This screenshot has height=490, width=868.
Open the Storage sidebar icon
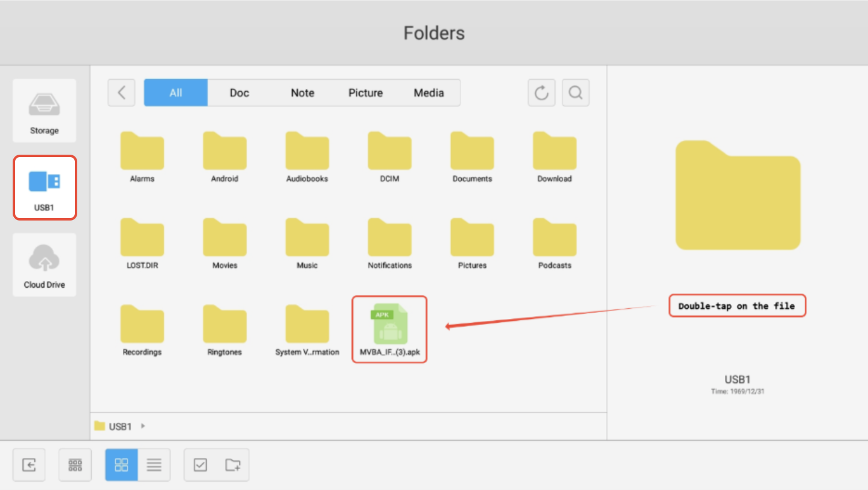(x=44, y=111)
